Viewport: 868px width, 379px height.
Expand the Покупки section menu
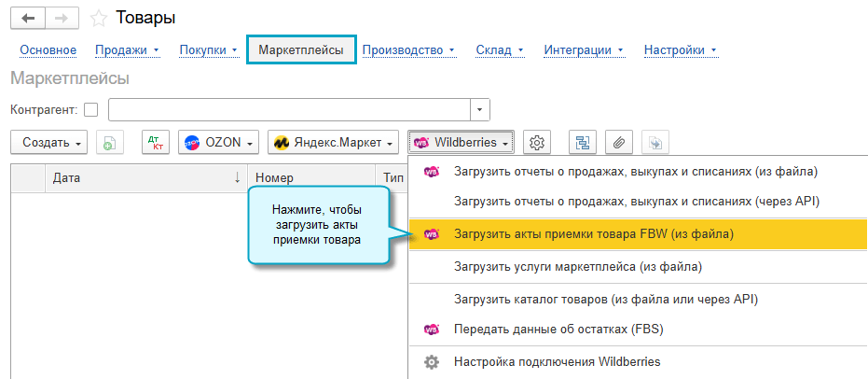[208, 49]
